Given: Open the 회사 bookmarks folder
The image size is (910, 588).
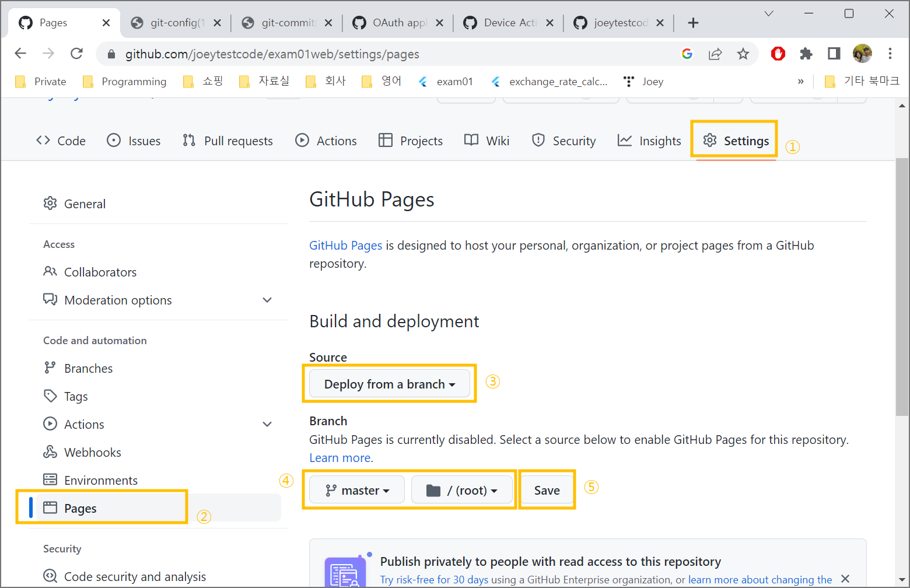Looking at the screenshot, I should click(x=326, y=82).
